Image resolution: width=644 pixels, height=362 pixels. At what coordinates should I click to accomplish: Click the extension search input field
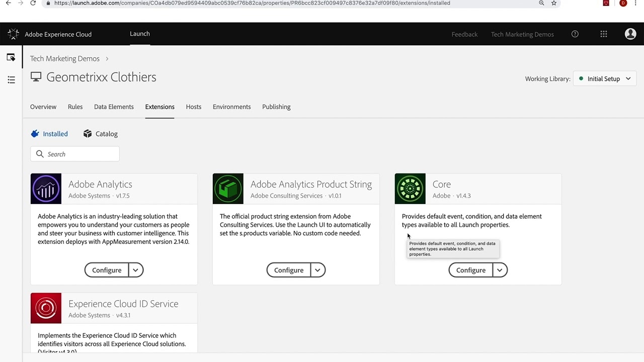pyautogui.click(x=75, y=154)
